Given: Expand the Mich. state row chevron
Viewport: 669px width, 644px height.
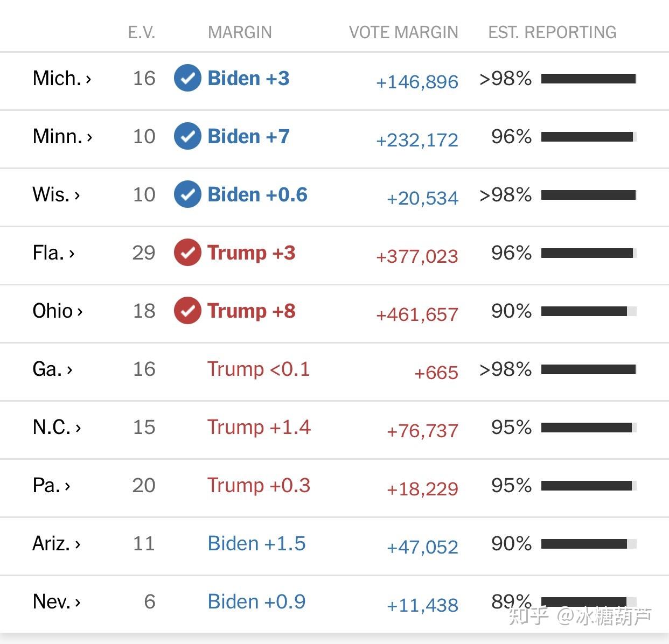Looking at the screenshot, I should tap(89, 79).
